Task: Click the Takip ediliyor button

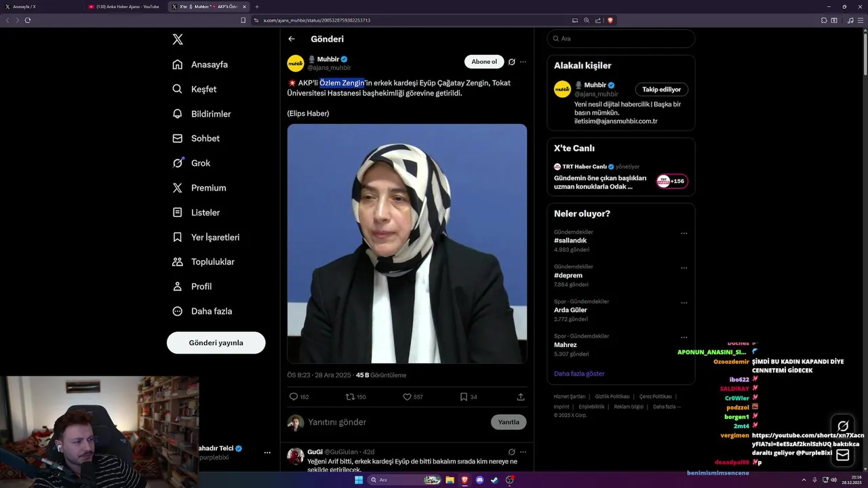Action: coord(662,89)
